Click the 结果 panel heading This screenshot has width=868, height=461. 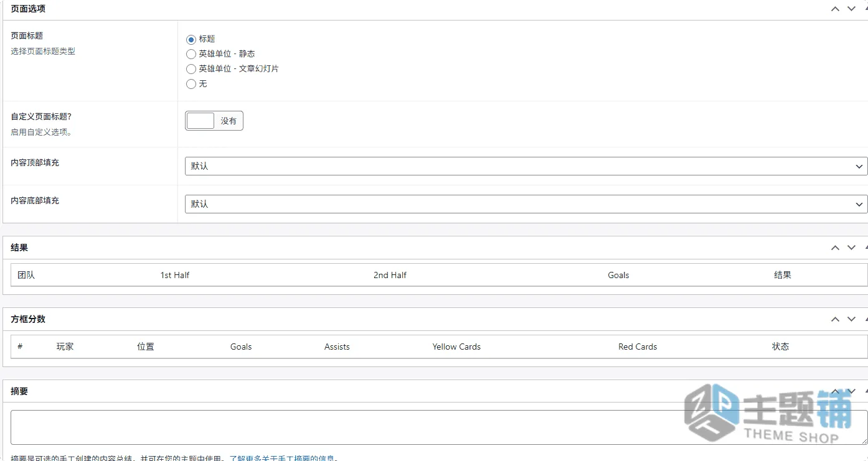tap(19, 248)
